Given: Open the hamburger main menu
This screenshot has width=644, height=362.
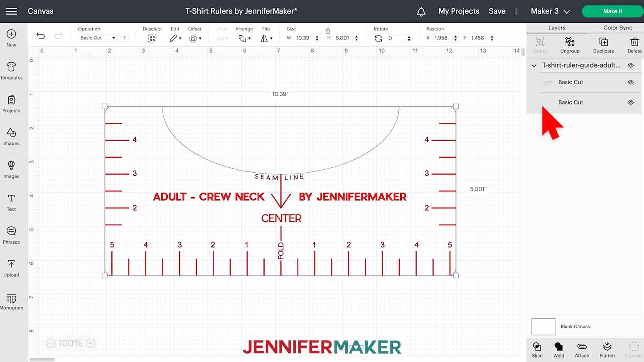Looking at the screenshot, I should tap(11, 11).
